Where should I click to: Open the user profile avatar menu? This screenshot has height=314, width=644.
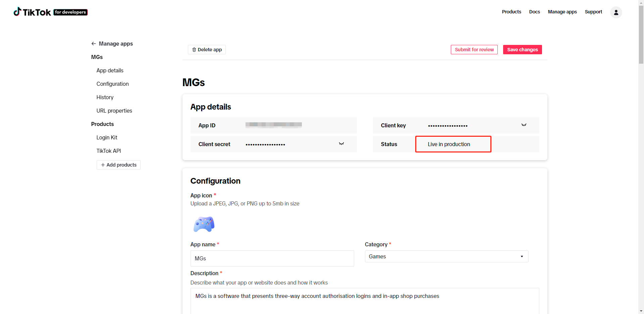tap(616, 12)
